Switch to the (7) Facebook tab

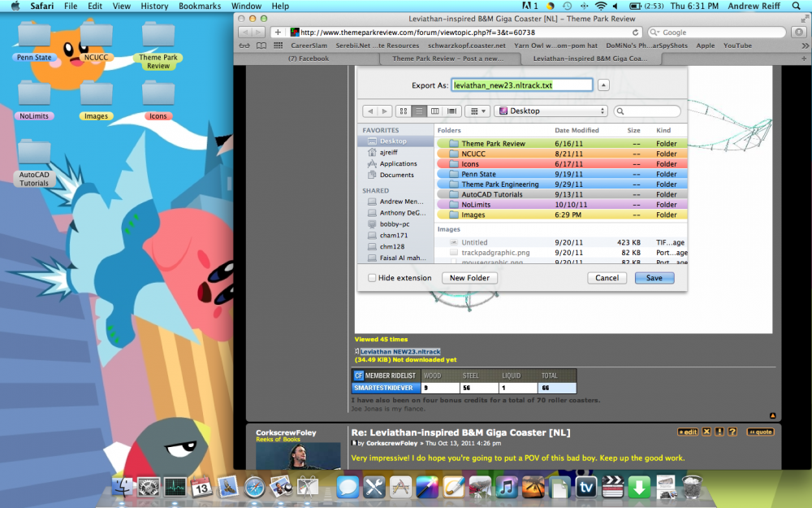click(308, 59)
